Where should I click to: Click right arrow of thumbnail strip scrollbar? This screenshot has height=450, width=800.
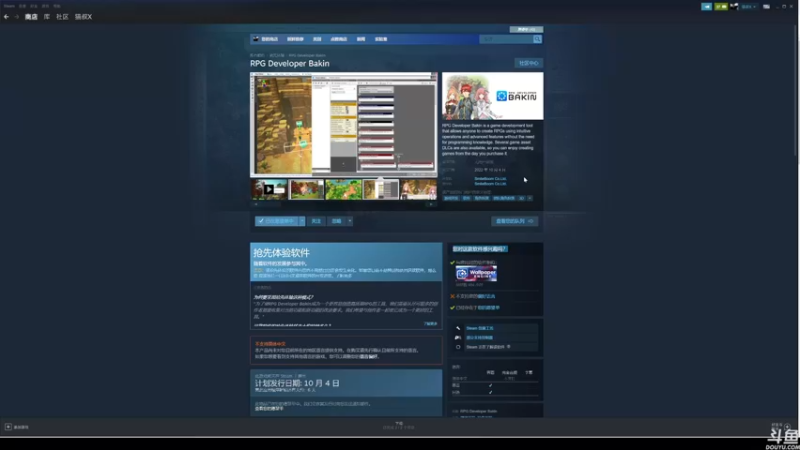[432, 204]
